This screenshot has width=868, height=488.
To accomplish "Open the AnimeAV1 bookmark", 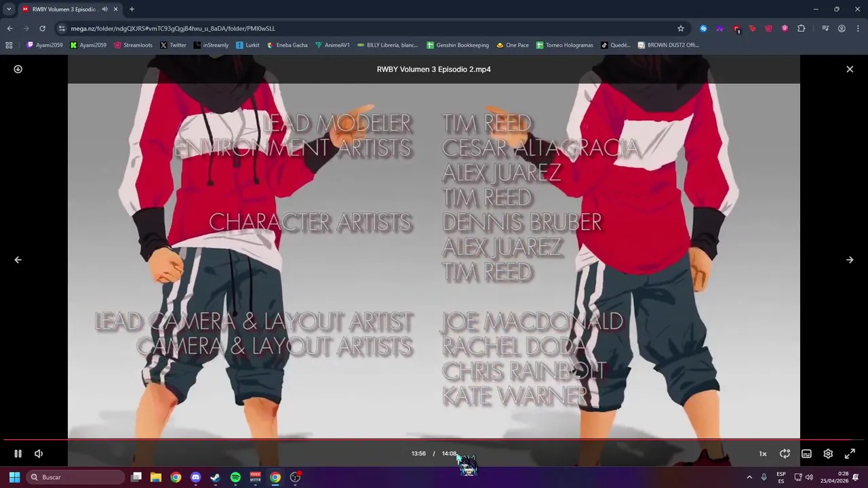I will tap(332, 45).
